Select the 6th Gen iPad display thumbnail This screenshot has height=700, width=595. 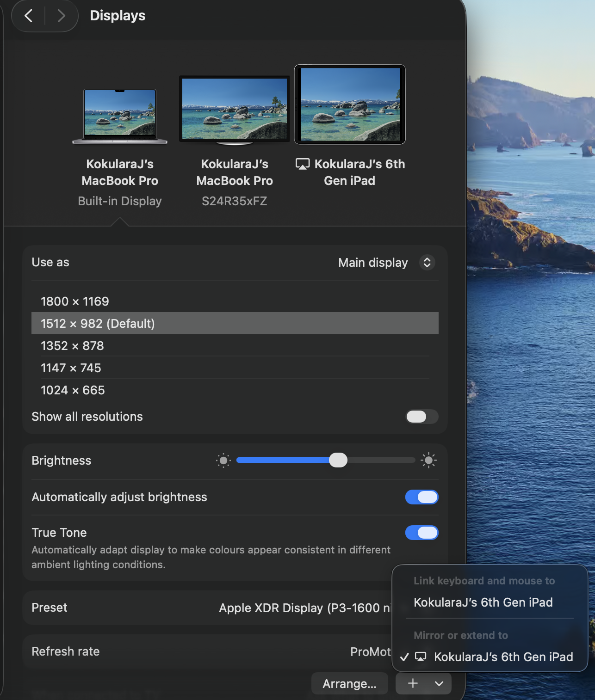350,104
